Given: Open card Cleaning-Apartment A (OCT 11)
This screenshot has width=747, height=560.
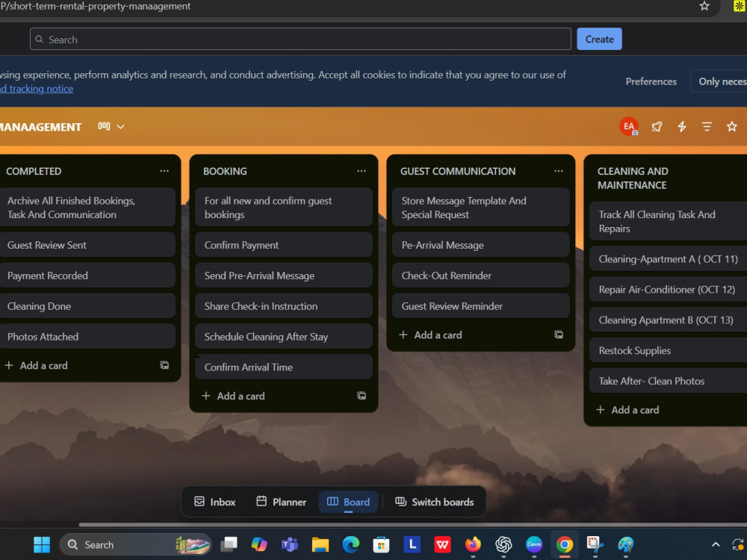Looking at the screenshot, I should pyautogui.click(x=668, y=258).
